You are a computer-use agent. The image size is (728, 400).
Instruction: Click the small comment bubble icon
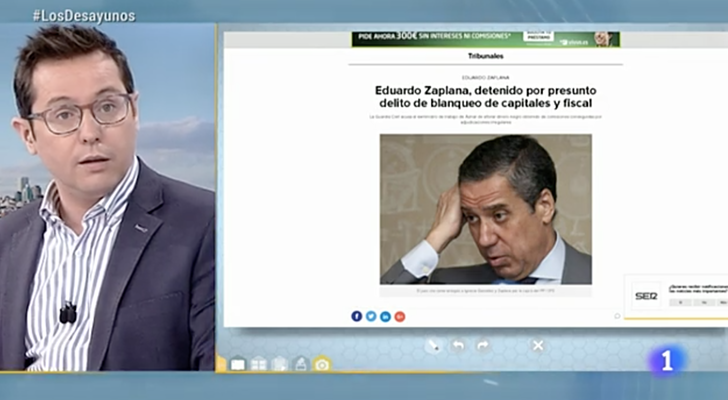click(617, 316)
